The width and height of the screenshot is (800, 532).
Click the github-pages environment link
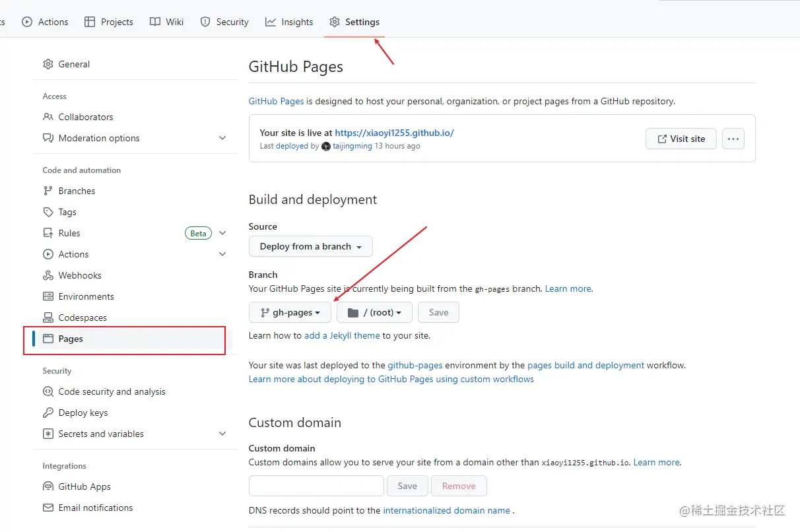pos(415,365)
